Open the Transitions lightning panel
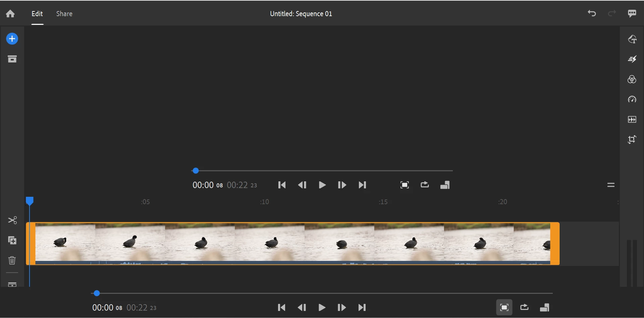Screen dimensions: 644x318 [x=632, y=59]
